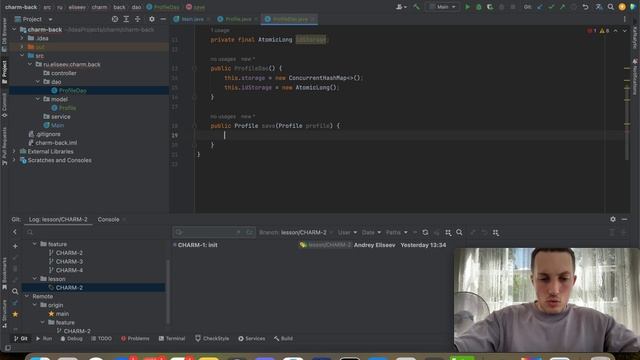Open the Services tool window
This screenshot has height=360, width=640.
(x=251, y=338)
